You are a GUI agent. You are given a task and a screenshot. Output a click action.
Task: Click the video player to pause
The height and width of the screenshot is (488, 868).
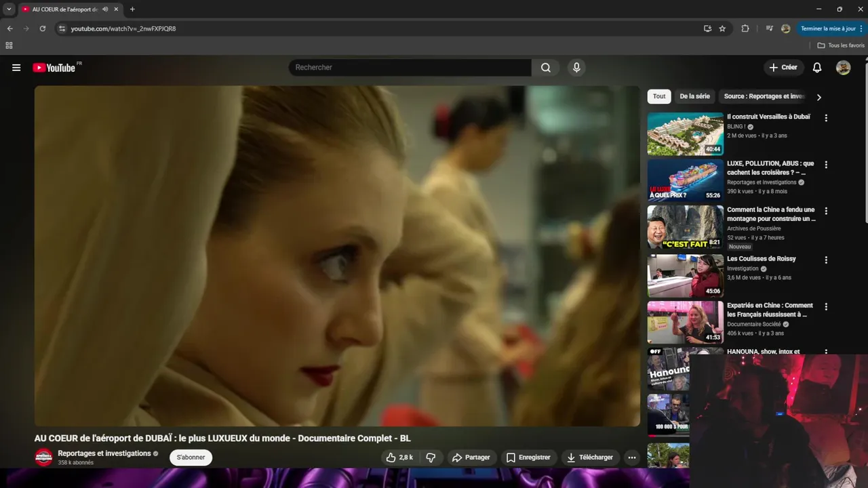click(337, 256)
